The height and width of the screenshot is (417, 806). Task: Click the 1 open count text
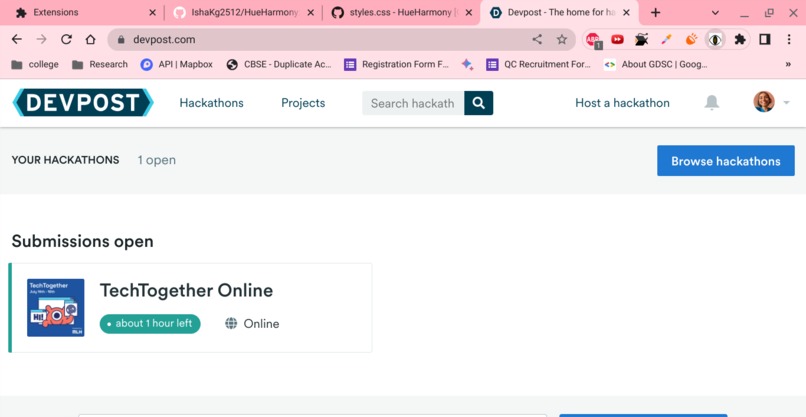tap(157, 160)
